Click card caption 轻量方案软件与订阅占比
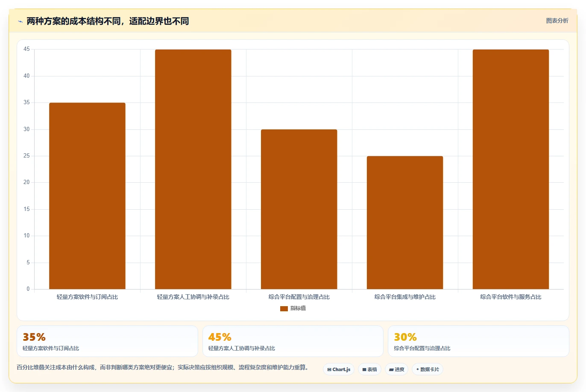The height and width of the screenshot is (392, 586). tap(51, 348)
